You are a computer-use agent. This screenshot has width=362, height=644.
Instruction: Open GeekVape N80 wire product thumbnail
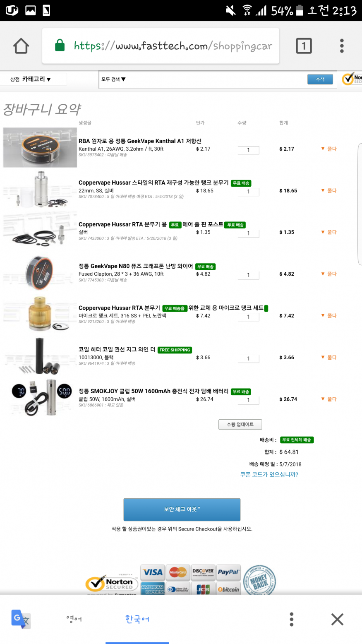click(x=40, y=273)
